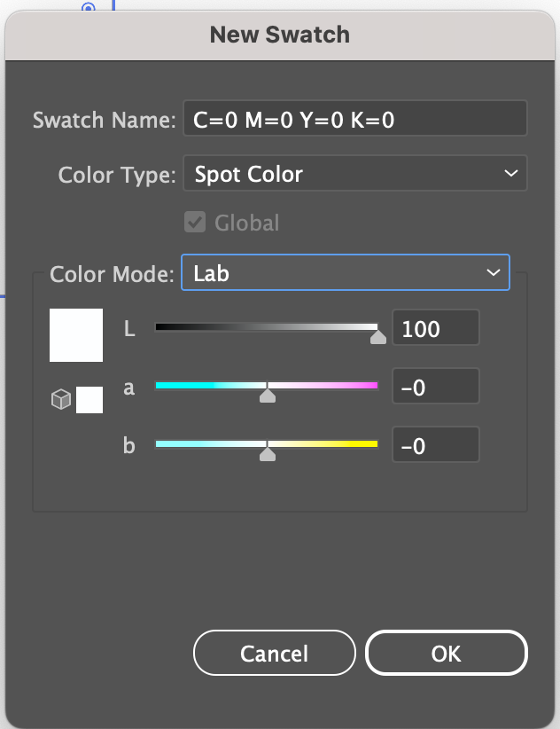This screenshot has height=729, width=560.
Task: Open the Color Type dropdown
Action: pyautogui.click(x=355, y=174)
